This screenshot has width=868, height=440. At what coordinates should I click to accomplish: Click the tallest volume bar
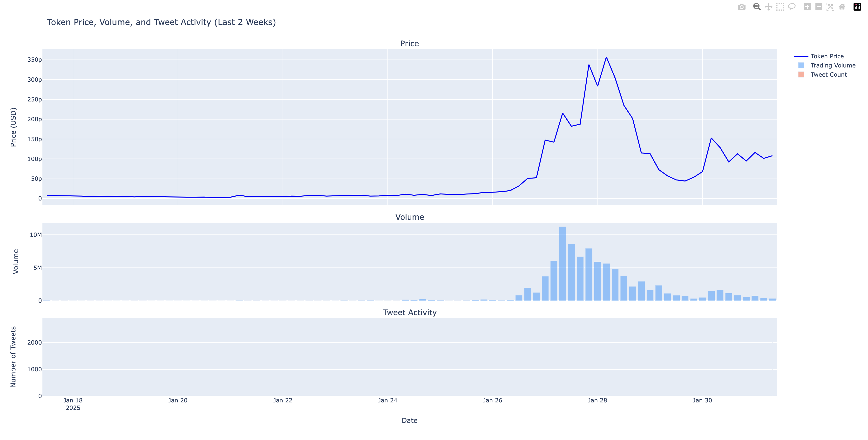click(x=562, y=263)
